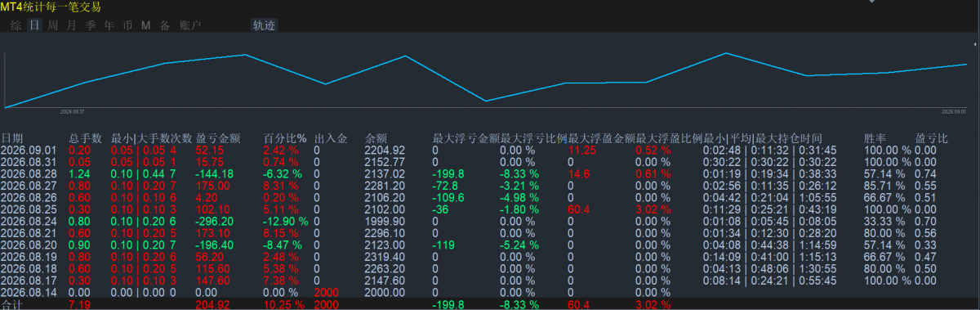Click the 0.47 profit-loss ratio
The image size is (980, 310).
point(925,256)
